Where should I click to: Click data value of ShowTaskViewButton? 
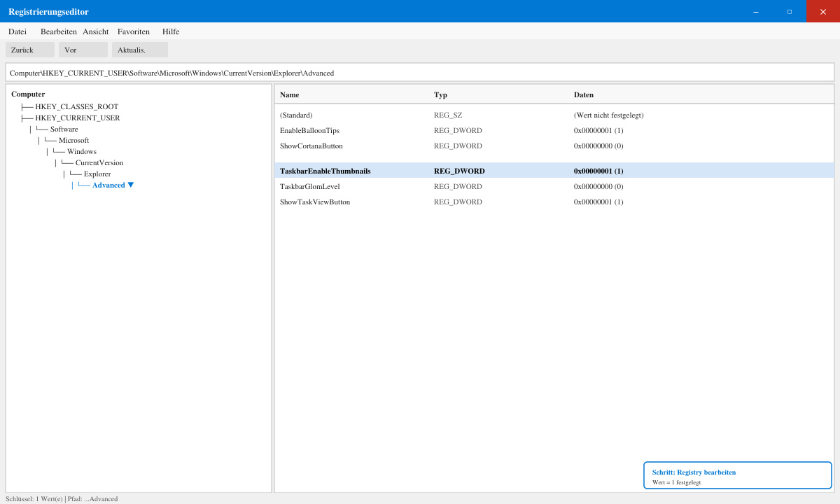pyautogui.click(x=598, y=202)
